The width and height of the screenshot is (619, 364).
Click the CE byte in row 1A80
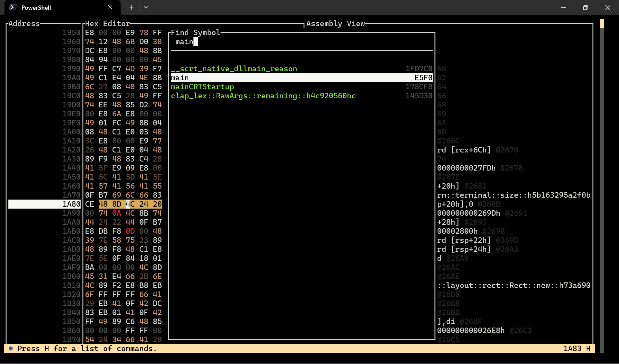point(90,204)
